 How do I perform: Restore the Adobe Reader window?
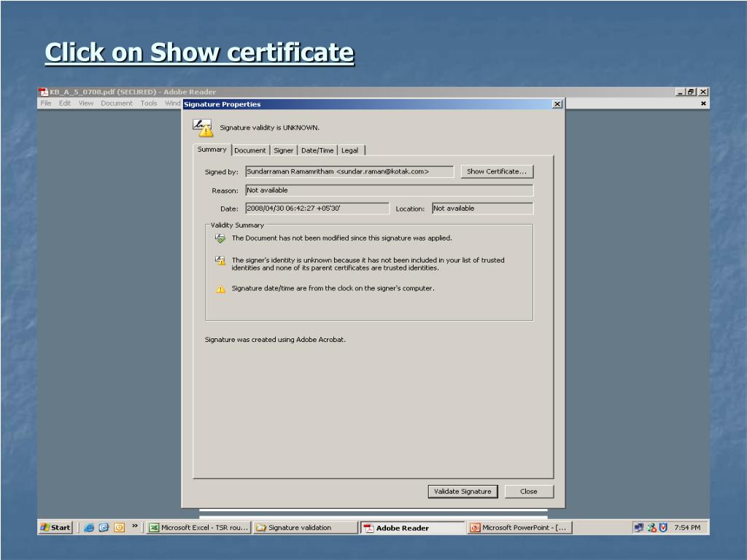pos(691,92)
